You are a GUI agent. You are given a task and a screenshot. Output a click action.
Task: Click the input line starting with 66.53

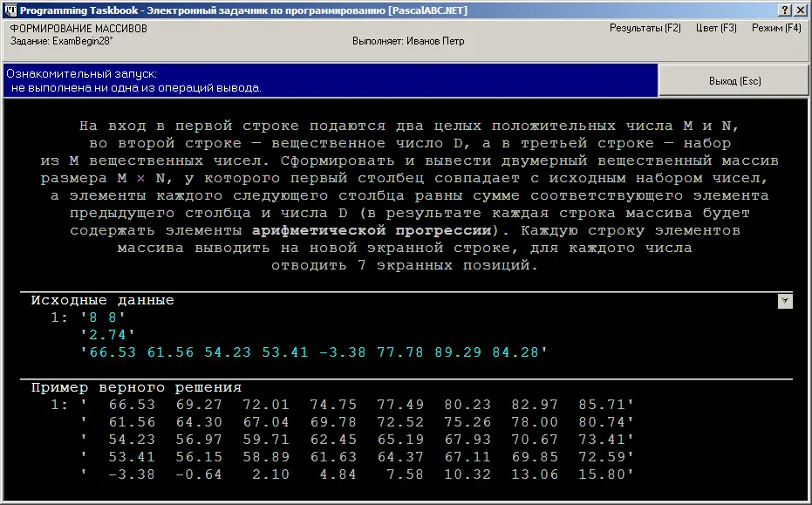pyautogui.click(x=314, y=351)
